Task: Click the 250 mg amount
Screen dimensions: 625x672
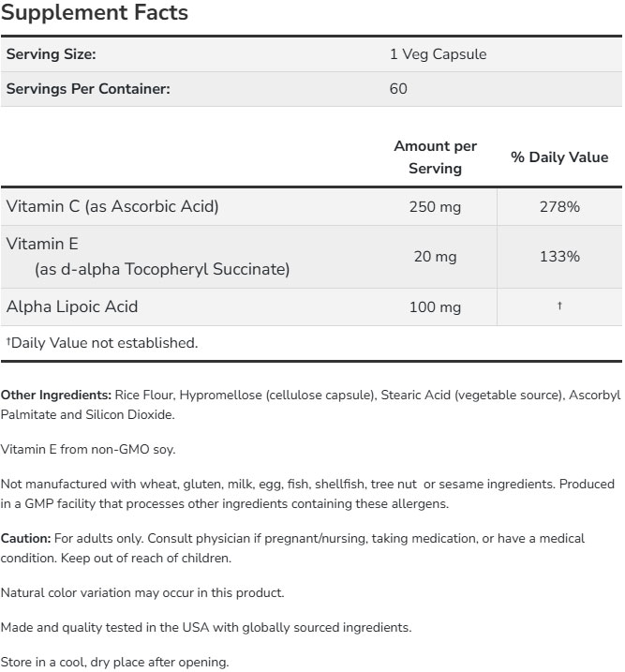Action: click(435, 206)
